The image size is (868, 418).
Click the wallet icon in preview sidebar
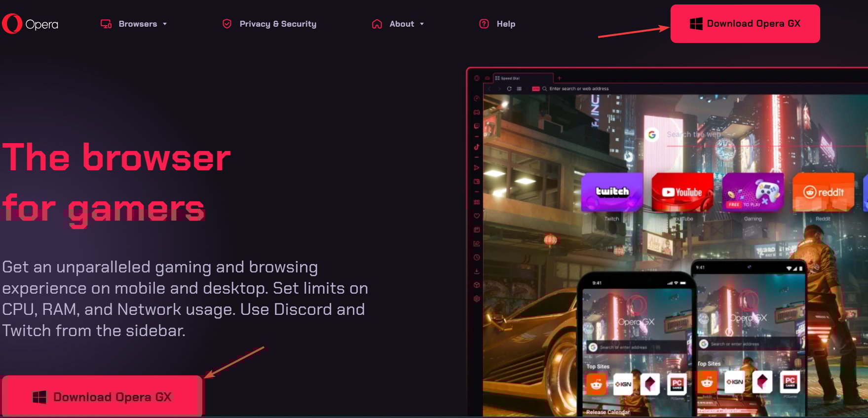pos(477,182)
